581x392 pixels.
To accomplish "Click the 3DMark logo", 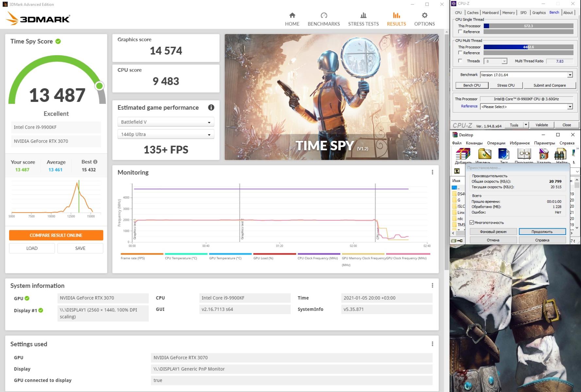I will [38, 19].
